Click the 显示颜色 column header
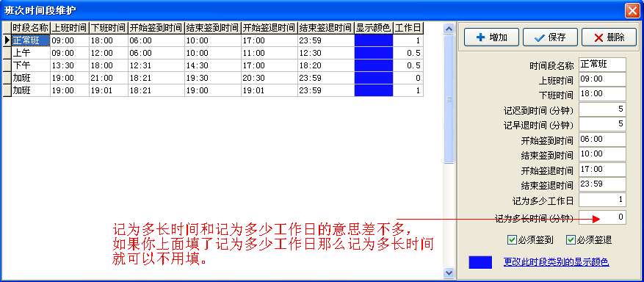The image size is (644, 282). click(x=373, y=29)
